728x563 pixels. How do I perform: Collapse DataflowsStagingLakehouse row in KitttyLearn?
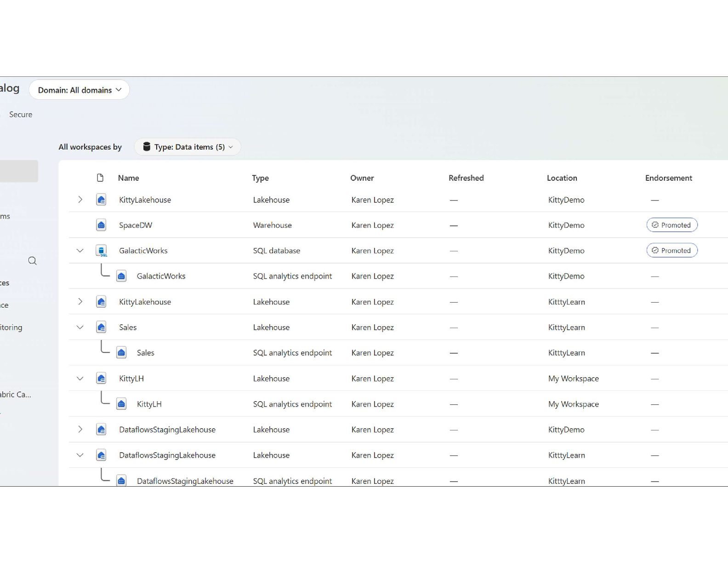click(x=80, y=455)
